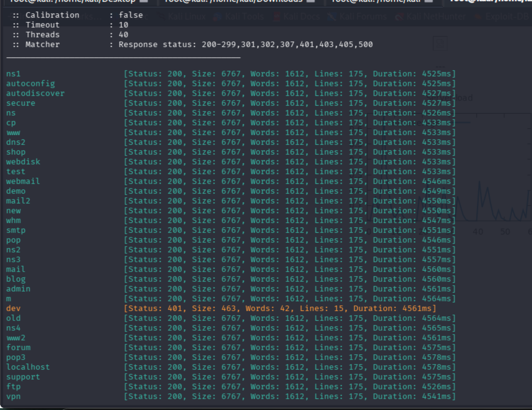Viewport: 532px width, 410px height.
Task: Click the 'ns1' result in the first row
Action: pos(13,74)
